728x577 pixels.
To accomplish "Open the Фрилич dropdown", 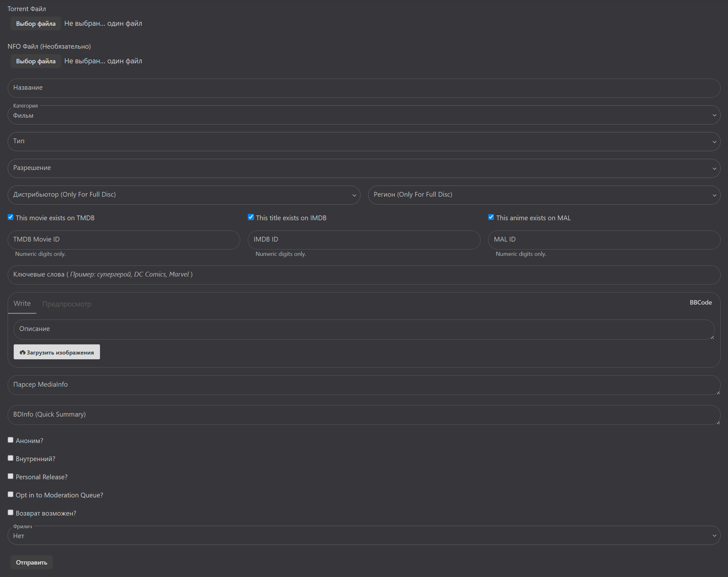I will coord(364,536).
